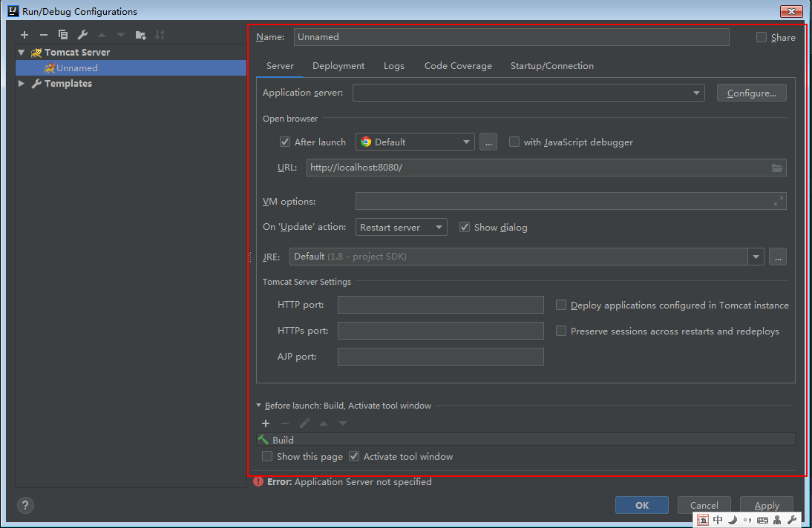Click the AJP port input field
Viewport: 812px width, 528px height.
pyautogui.click(x=441, y=357)
